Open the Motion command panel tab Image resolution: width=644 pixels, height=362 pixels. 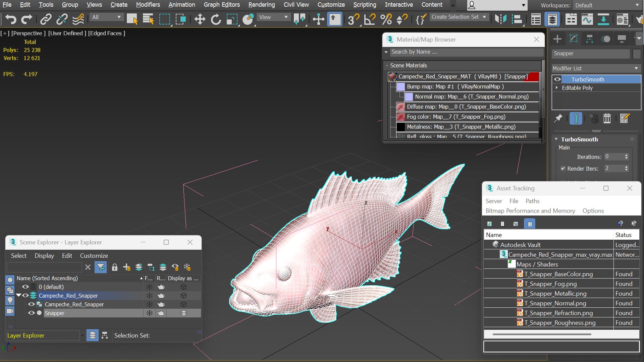pos(605,39)
